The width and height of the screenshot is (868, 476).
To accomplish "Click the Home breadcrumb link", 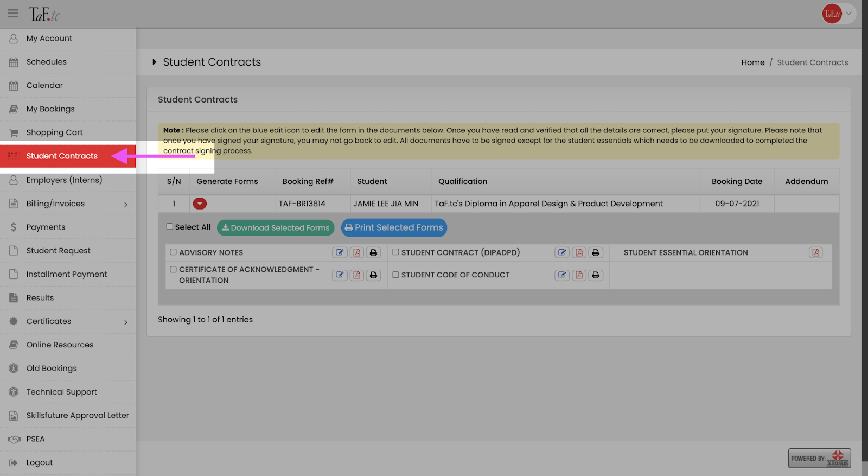I will [752, 62].
